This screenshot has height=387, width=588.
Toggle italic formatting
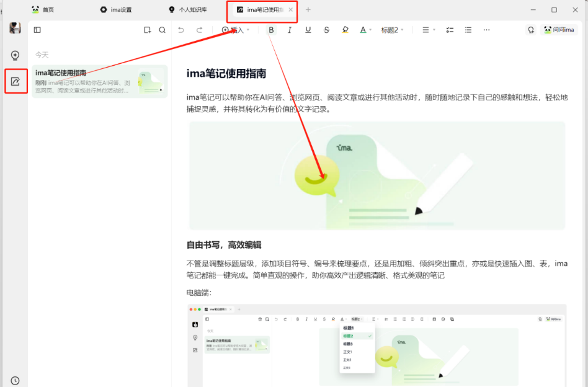(x=290, y=30)
